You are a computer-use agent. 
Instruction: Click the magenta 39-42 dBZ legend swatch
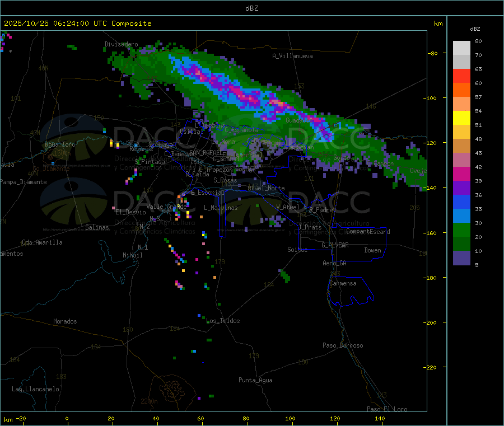tap(461, 174)
